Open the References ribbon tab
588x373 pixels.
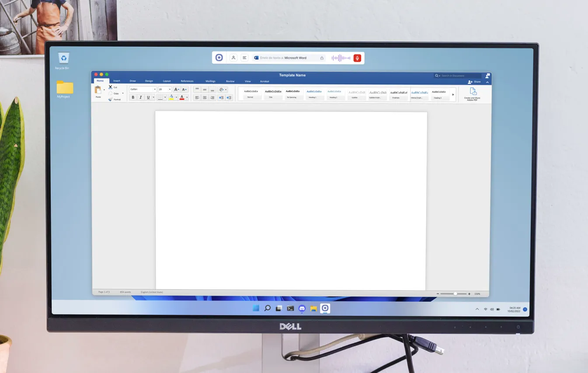coord(187,81)
